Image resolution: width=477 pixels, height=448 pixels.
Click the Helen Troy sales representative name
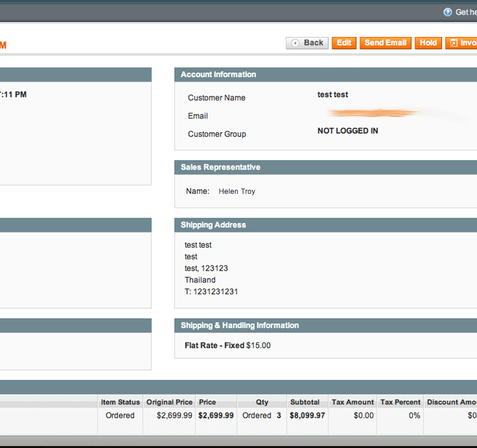click(x=237, y=191)
